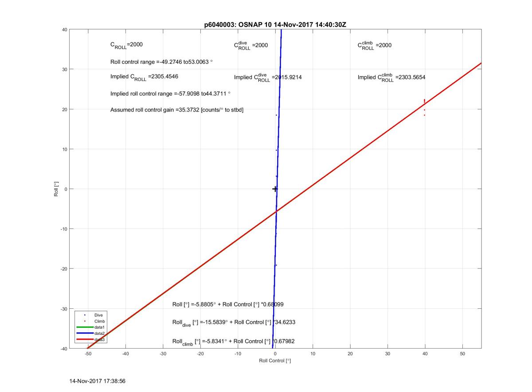Viewport: 532px width, 392px height.
Task: Click the Implied C_ROLL dive value text
Action: coord(268,78)
